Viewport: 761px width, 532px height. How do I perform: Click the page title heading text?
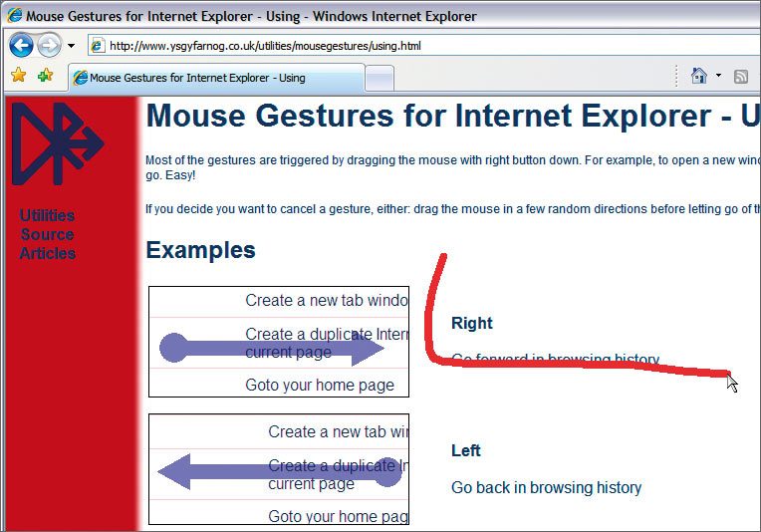[453, 116]
